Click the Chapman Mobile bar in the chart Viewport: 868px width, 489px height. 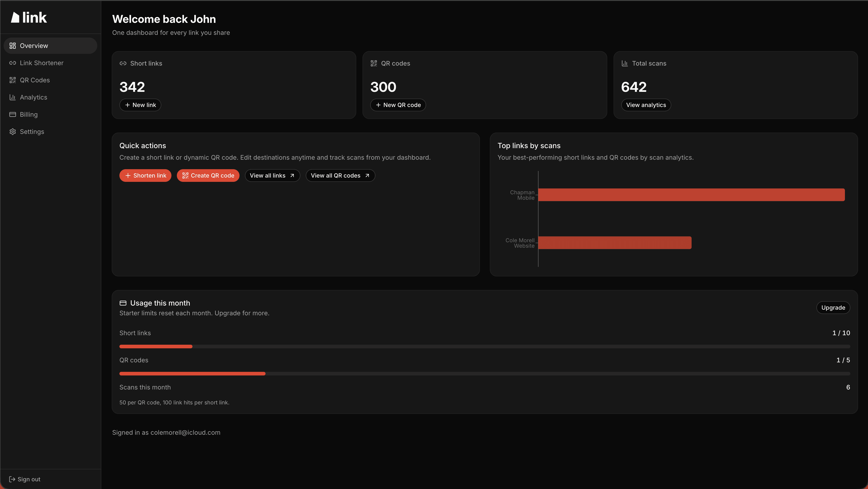pyautogui.click(x=691, y=195)
